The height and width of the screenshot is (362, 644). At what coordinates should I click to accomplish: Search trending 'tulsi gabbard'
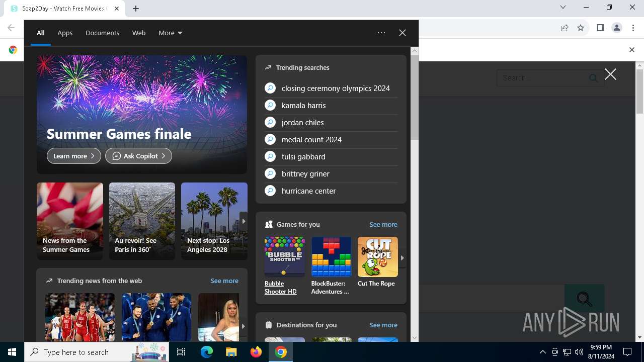coord(331,156)
